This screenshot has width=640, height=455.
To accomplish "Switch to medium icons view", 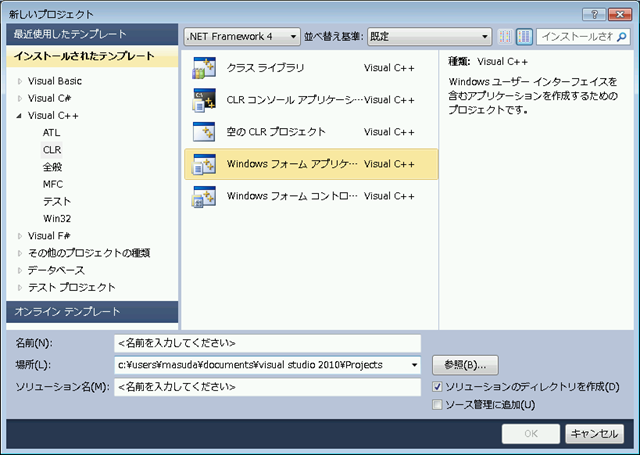I will coord(524,37).
